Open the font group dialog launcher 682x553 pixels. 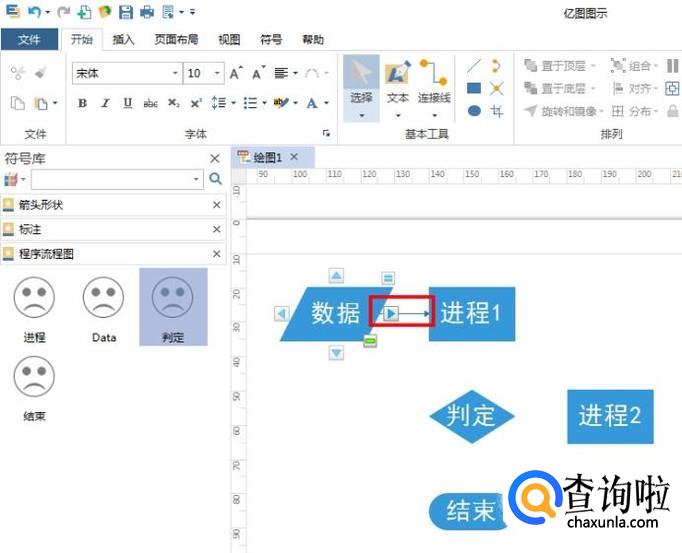(326, 133)
